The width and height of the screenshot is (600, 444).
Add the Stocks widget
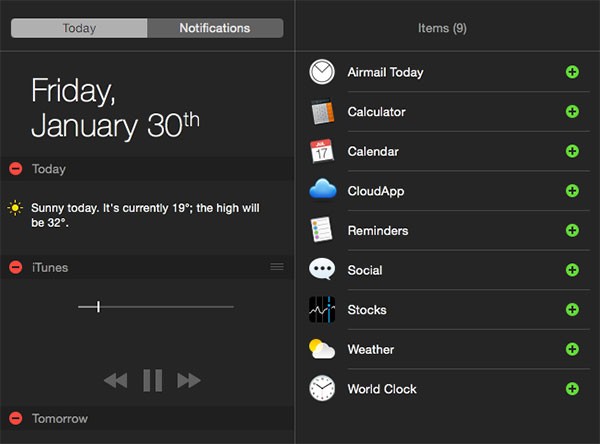click(x=572, y=309)
